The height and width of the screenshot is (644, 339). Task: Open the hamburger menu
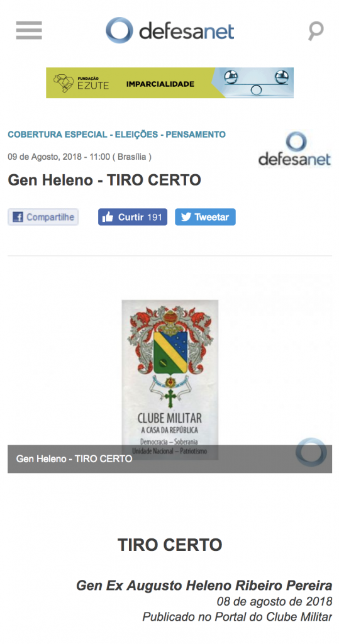(29, 30)
